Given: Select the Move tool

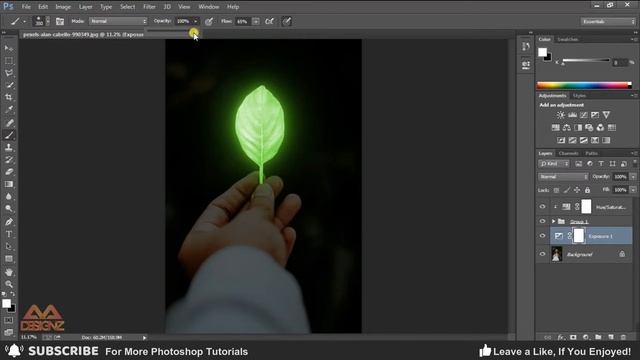Looking at the screenshot, I should (x=9, y=48).
